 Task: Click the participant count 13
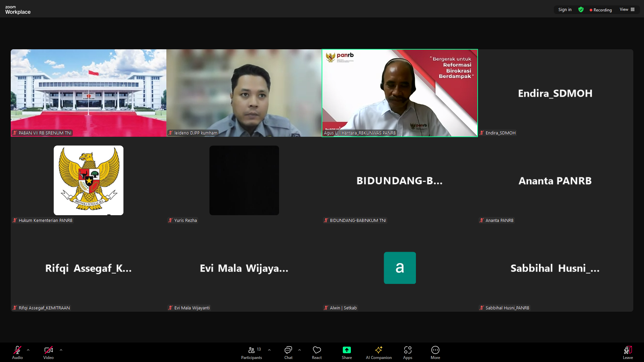259,349
